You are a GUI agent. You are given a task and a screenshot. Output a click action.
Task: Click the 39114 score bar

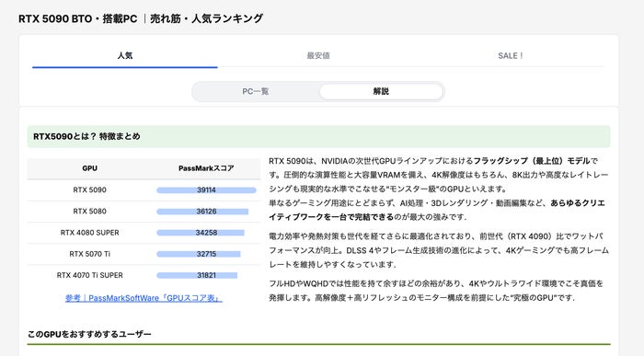(x=206, y=190)
